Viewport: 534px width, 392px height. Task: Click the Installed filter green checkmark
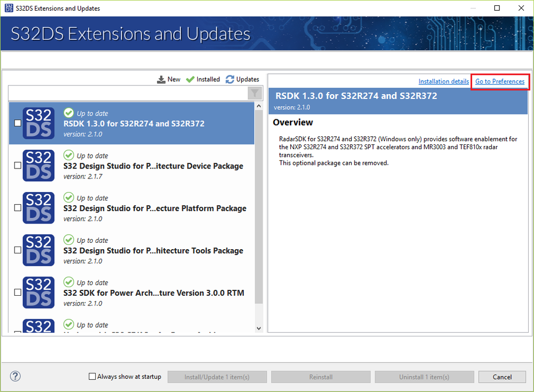point(190,80)
